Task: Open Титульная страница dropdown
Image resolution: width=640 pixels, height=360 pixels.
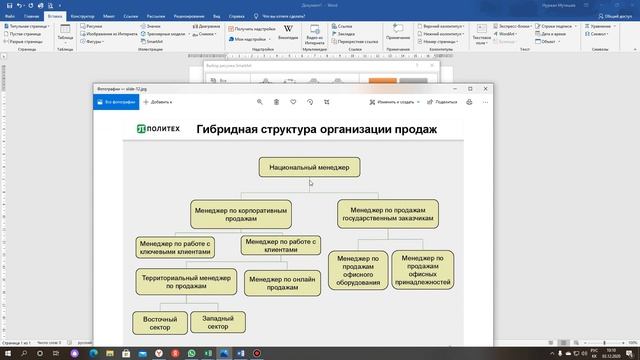Action: (x=27, y=26)
